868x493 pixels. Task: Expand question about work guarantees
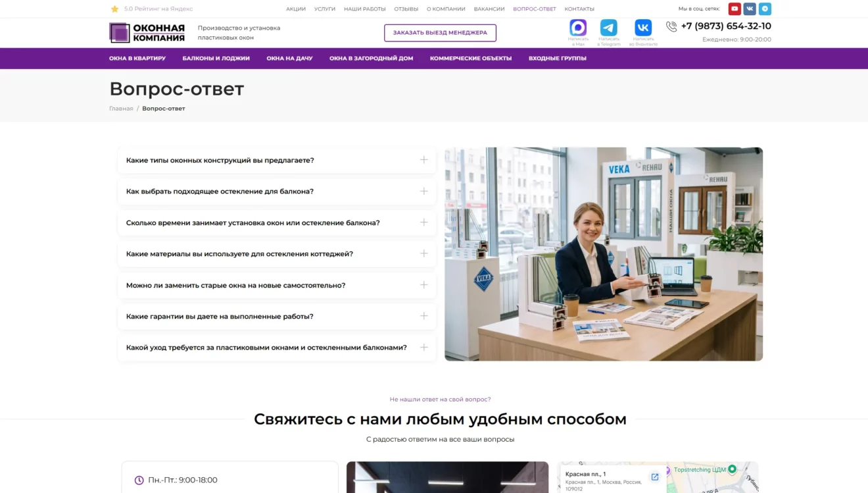pyautogui.click(x=277, y=317)
